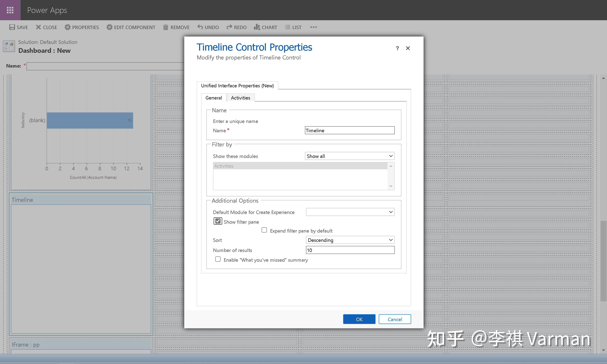This screenshot has width=607, height=364.
Task: Switch to the Activities tab
Action: pyautogui.click(x=240, y=98)
